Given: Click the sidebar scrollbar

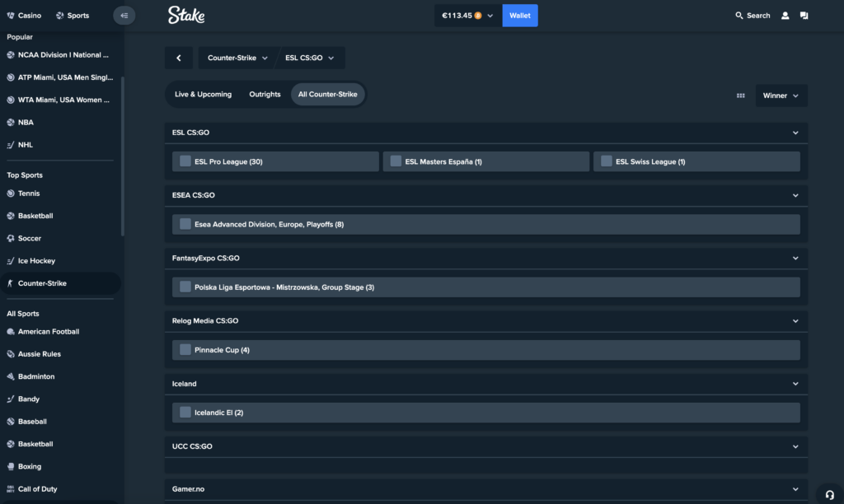Looking at the screenshot, I should [x=123, y=156].
